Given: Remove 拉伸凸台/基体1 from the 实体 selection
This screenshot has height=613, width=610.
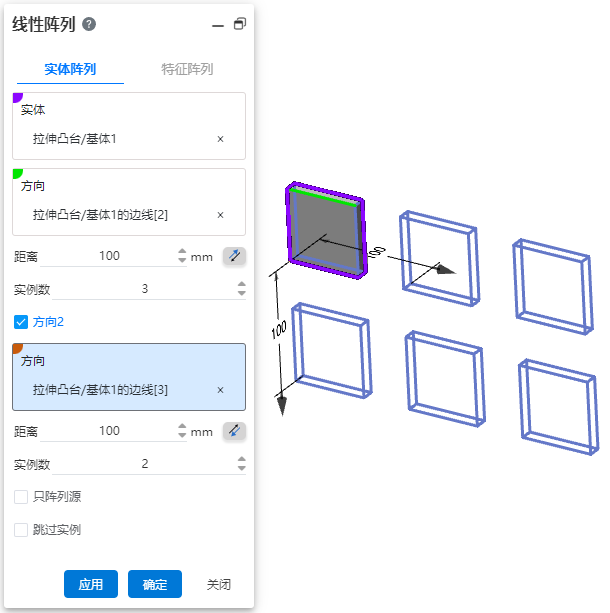Looking at the screenshot, I should click(x=220, y=139).
